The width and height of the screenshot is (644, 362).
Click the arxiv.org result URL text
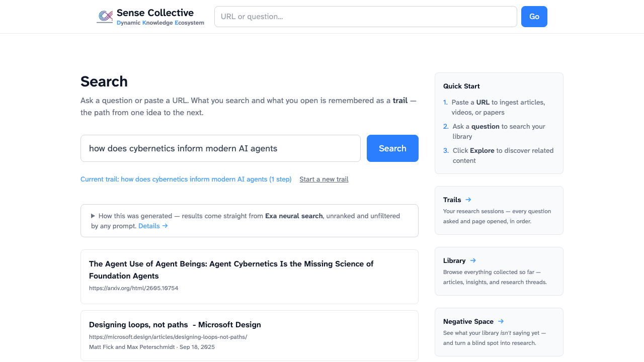[134, 288]
